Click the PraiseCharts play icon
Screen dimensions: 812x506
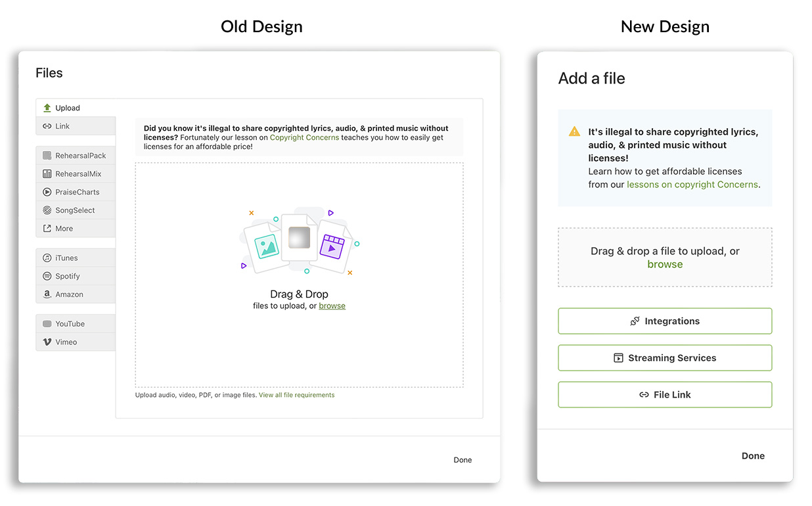click(x=47, y=193)
